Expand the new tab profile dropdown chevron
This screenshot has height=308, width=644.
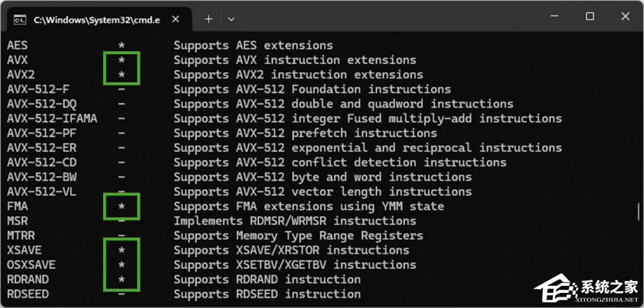coord(231,19)
